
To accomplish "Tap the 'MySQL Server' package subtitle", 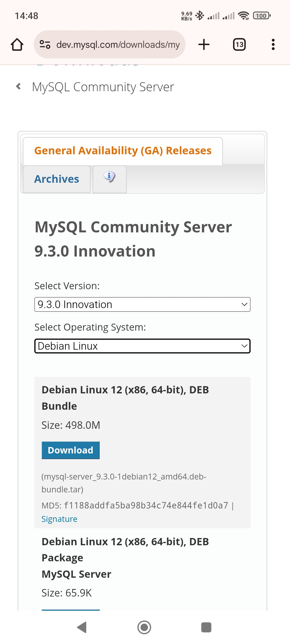I will (77, 574).
